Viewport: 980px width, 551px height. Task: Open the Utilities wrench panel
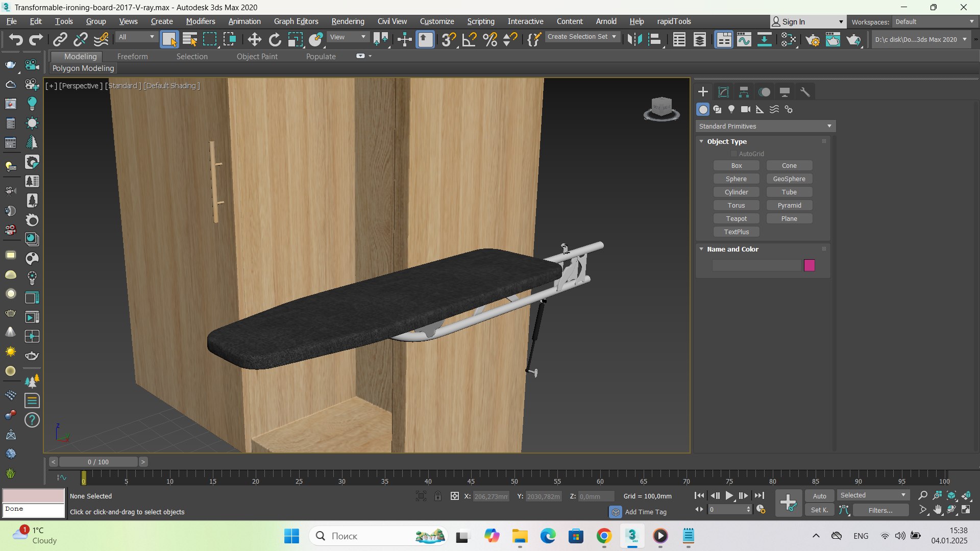click(805, 92)
